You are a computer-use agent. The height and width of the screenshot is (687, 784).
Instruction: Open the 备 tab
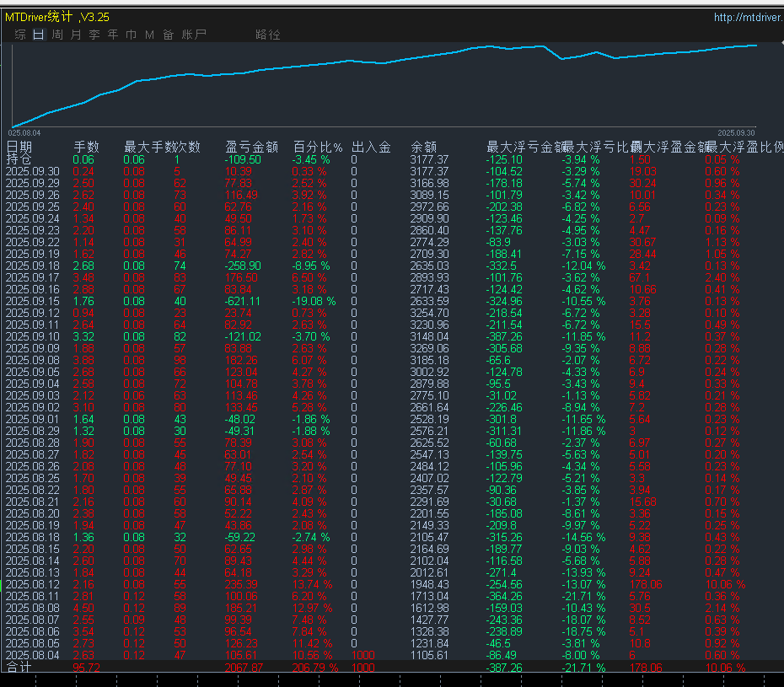coord(168,35)
